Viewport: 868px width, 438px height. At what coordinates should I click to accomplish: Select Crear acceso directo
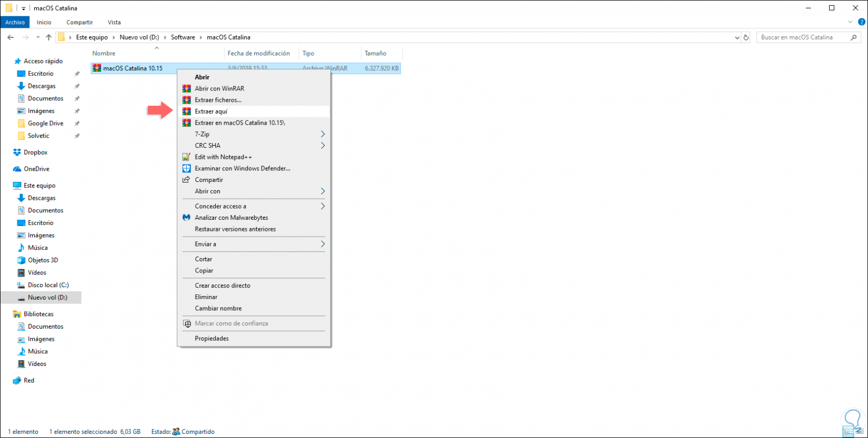(254, 286)
